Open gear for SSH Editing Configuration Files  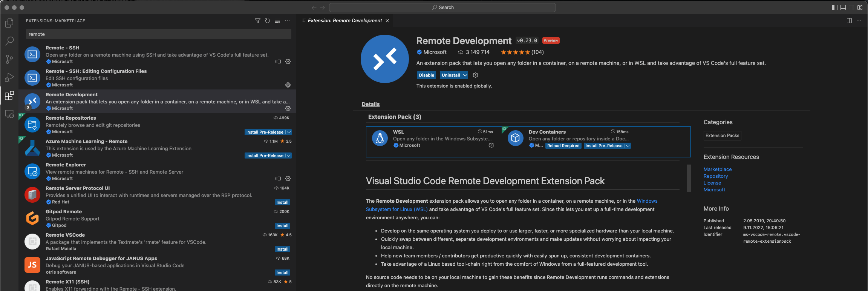pyautogui.click(x=288, y=85)
